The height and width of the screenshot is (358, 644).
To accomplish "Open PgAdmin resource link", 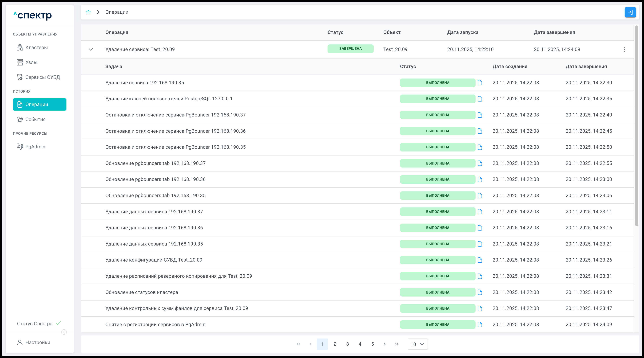I will coord(35,147).
